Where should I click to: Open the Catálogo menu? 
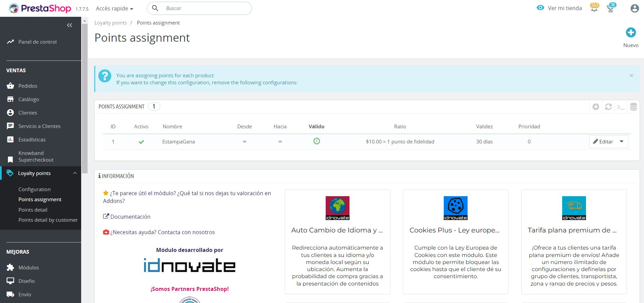click(29, 99)
